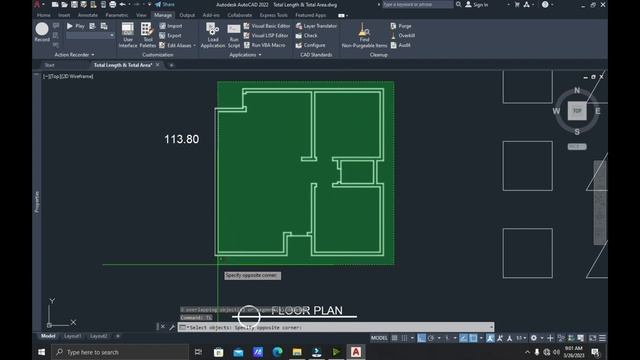640x360 pixels.
Task: Open the Layout1 tab
Action: pyautogui.click(x=73, y=336)
